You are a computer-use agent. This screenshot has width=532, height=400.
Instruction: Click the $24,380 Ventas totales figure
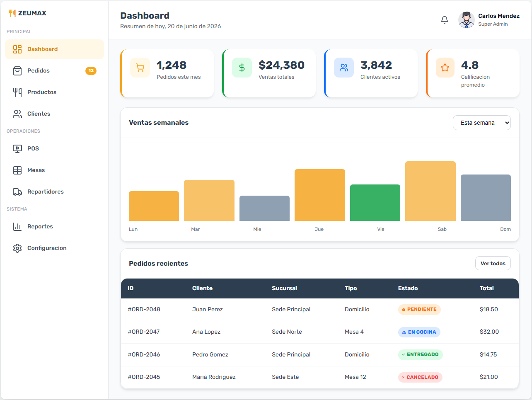tap(281, 65)
